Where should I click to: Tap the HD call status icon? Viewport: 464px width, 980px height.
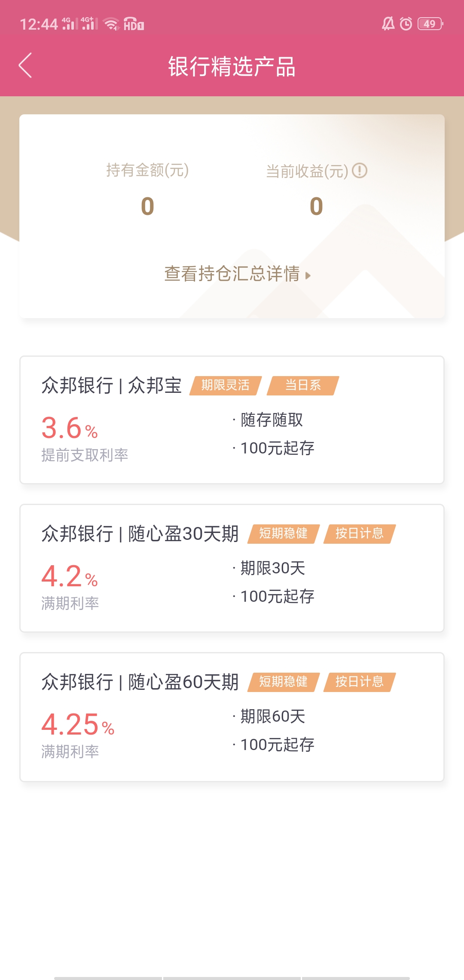[x=134, y=24]
